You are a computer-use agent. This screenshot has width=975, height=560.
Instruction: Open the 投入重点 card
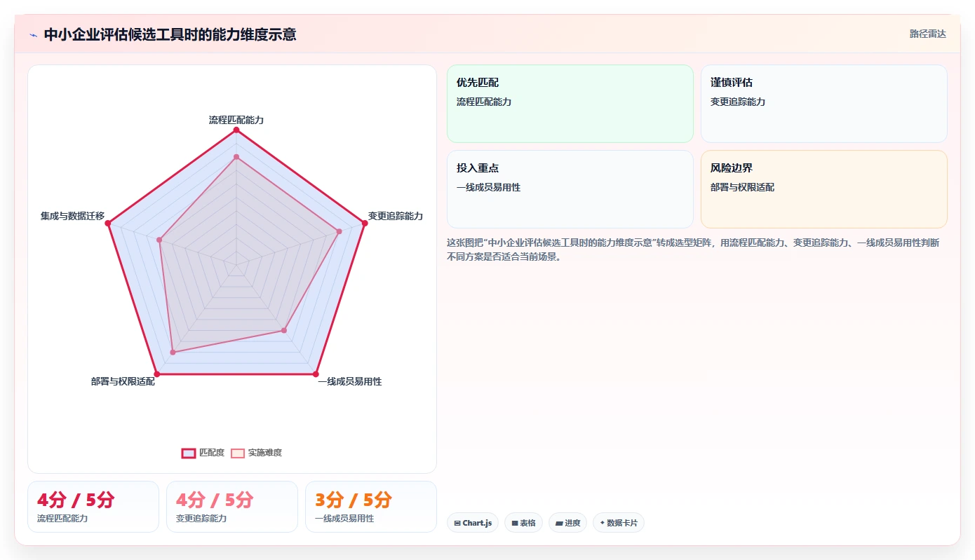[x=570, y=189]
